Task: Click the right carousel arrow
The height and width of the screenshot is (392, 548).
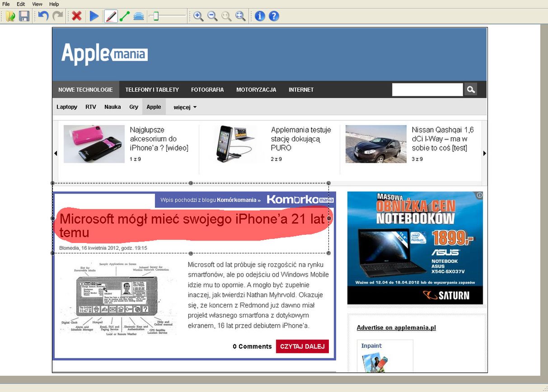Action: coord(485,154)
